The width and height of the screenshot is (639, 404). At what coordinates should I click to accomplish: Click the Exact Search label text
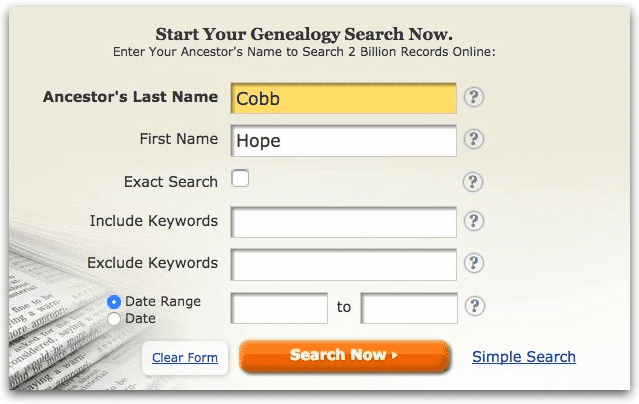(x=171, y=182)
